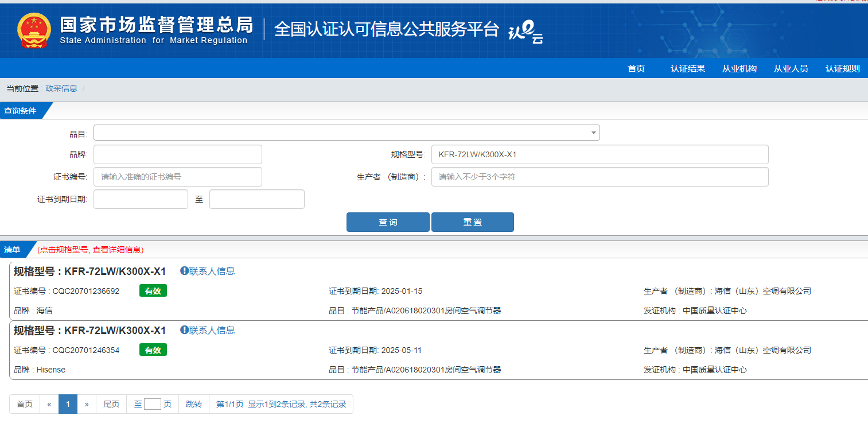Click 显示1到2条记录, 共2条记录 text

tap(297, 404)
